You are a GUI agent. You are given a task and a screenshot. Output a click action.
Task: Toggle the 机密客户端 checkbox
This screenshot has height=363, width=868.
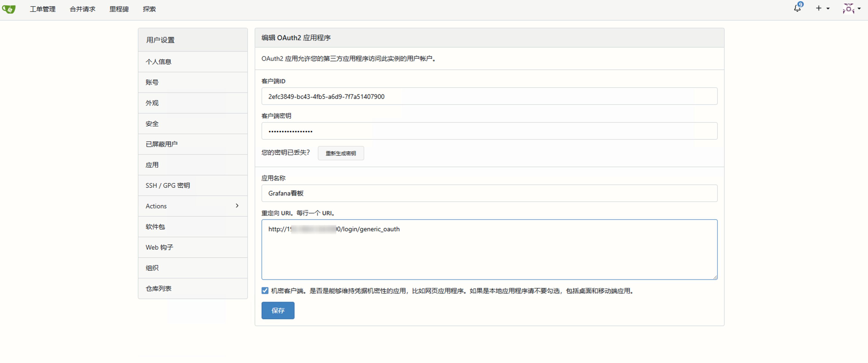point(265,291)
